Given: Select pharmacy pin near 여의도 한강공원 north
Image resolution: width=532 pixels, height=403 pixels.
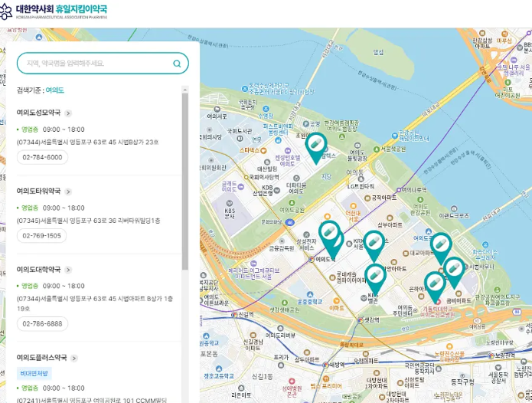Looking at the screenshot, I should point(316,148).
